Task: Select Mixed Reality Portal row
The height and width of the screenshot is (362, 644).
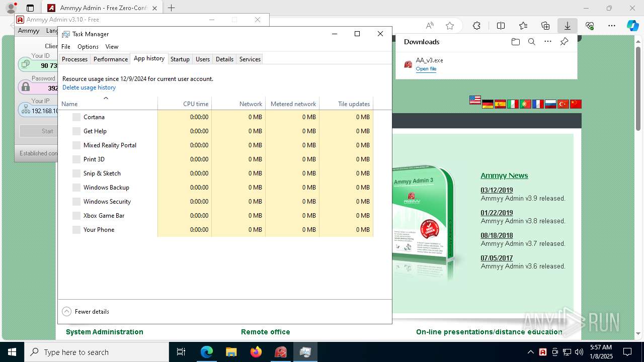Action: tap(216, 145)
